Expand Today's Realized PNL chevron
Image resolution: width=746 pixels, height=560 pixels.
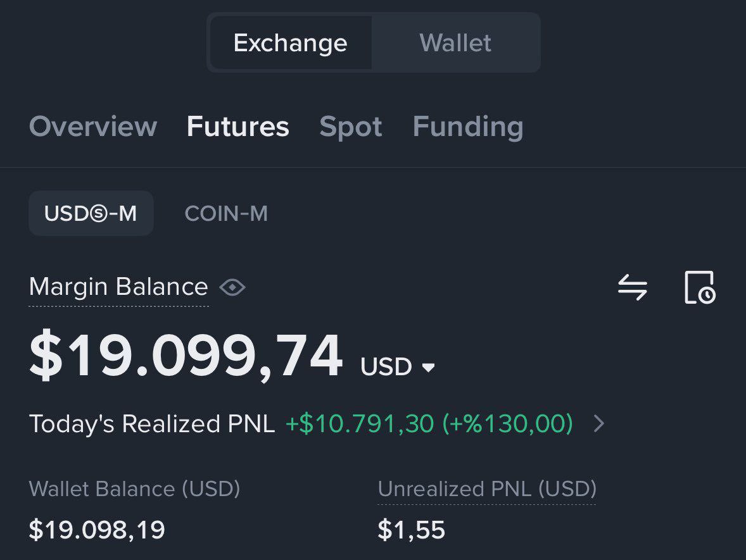pyautogui.click(x=600, y=423)
